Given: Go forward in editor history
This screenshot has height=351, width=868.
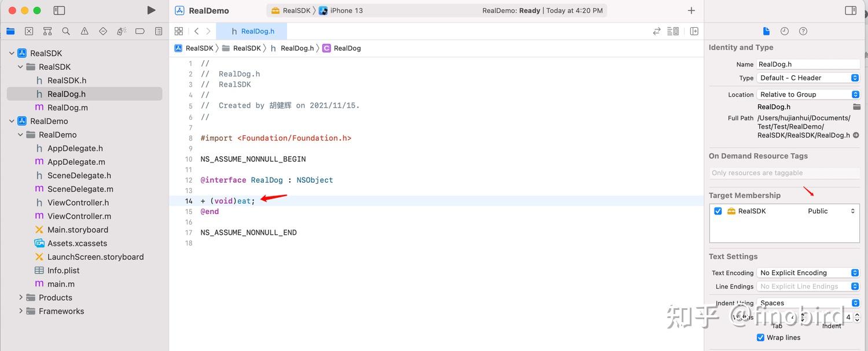Looking at the screenshot, I should 208,31.
